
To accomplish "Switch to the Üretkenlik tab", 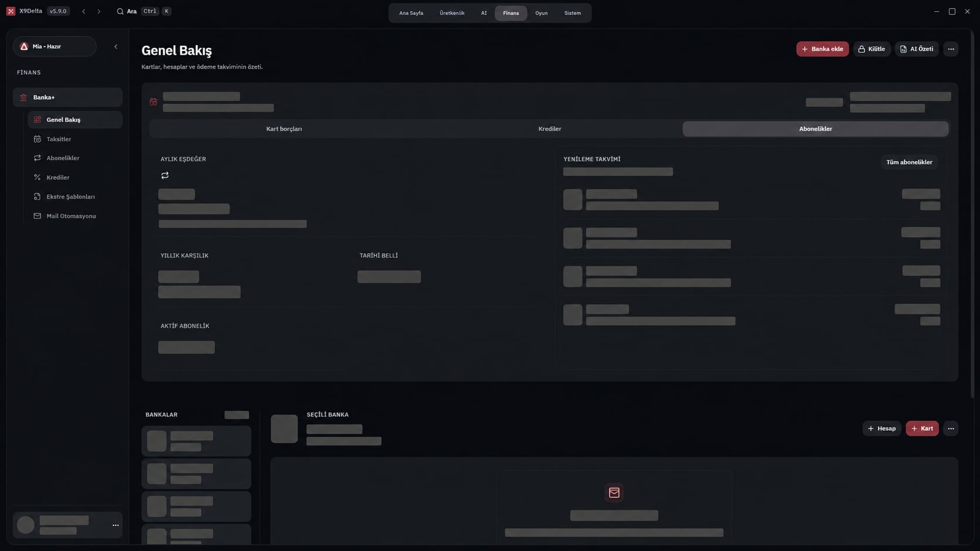I will coord(452,13).
